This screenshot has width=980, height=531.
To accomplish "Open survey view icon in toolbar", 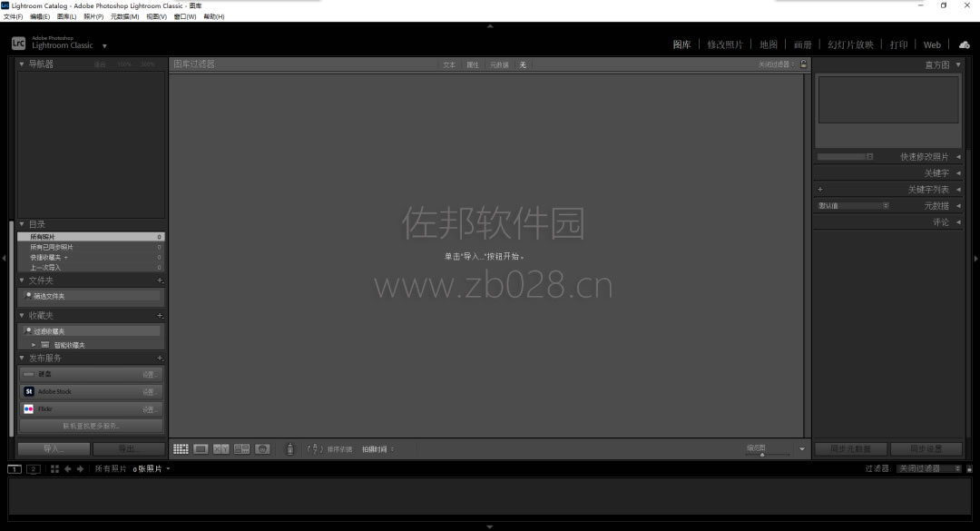I will tap(242, 449).
